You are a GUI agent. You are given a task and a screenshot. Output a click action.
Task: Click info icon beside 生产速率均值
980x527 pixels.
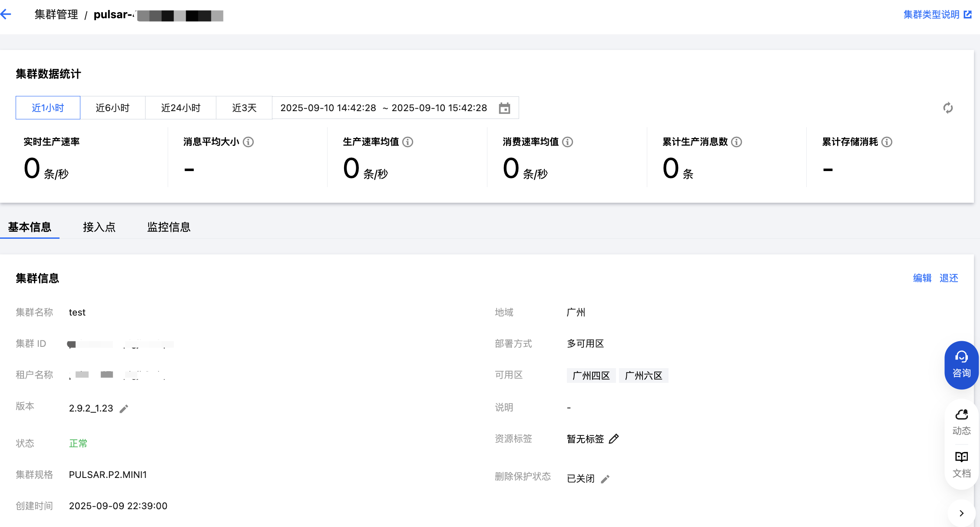click(x=407, y=142)
